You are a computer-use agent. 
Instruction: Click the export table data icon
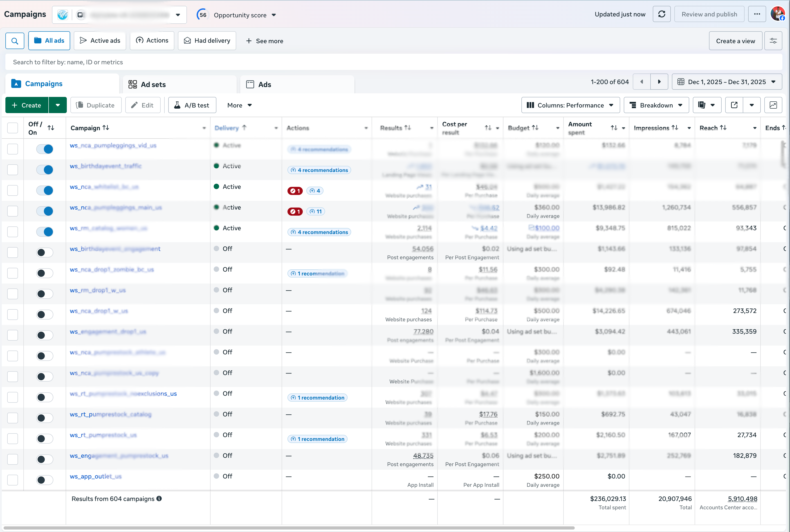[734, 105]
